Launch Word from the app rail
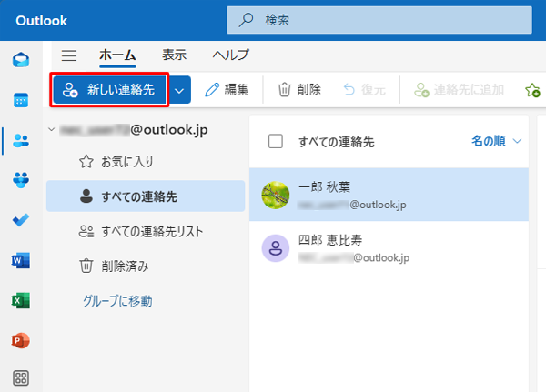This screenshot has width=546, height=392. tap(21, 260)
